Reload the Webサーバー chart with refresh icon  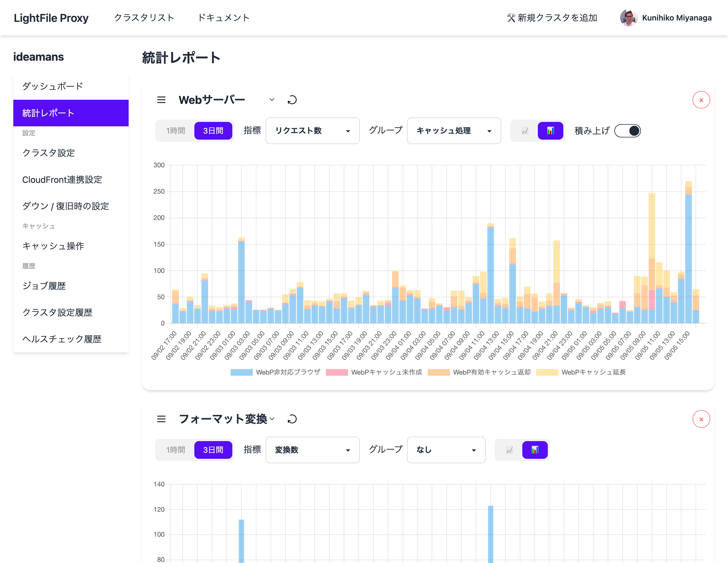292,100
